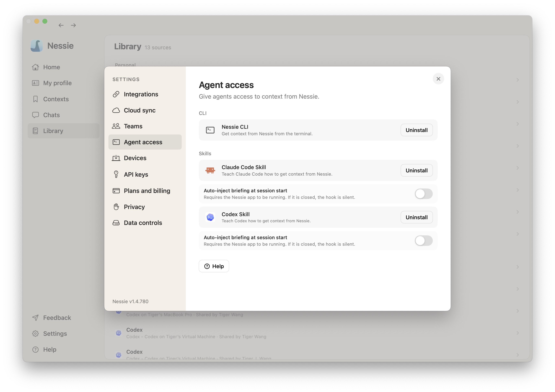Click the Cloud sync cloud icon
The width and height of the screenshot is (555, 392).
(116, 110)
